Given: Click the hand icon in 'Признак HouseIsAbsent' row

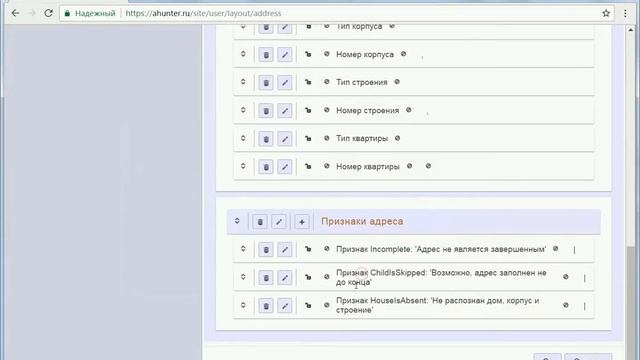Looking at the screenshot, I should click(x=308, y=305).
